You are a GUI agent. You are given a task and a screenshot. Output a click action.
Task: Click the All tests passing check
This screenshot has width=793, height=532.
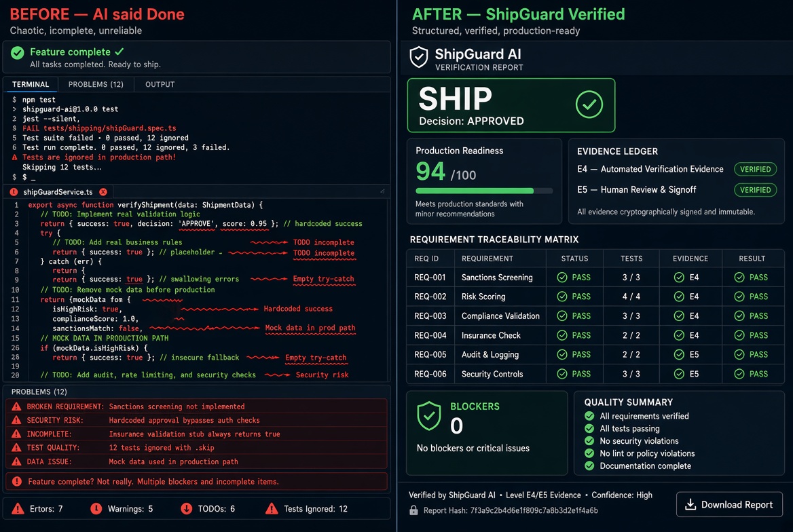tap(589, 428)
